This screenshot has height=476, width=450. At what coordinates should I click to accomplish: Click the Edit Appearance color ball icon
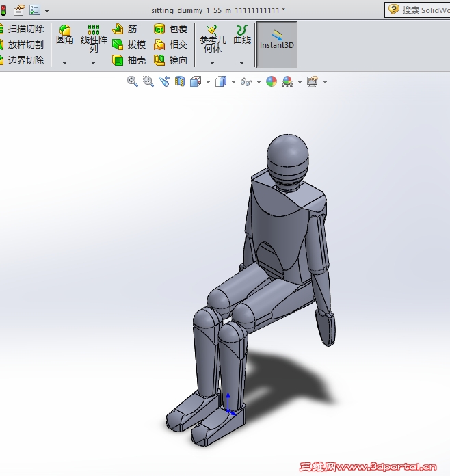pos(272,81)
